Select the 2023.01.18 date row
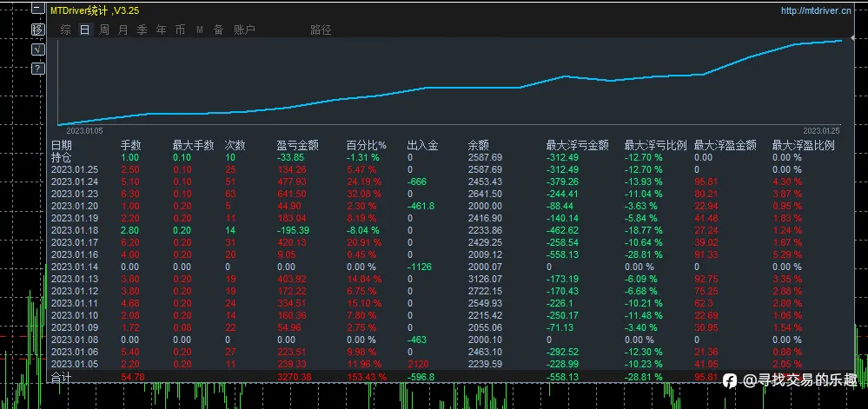Image resolution: width=868 pixels, height=409 pixels. [x=74, y=230]
